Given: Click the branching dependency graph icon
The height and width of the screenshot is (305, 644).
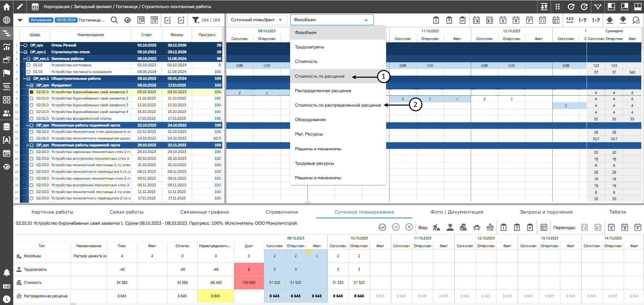Looking at the screenshot, I should [598, 6].
